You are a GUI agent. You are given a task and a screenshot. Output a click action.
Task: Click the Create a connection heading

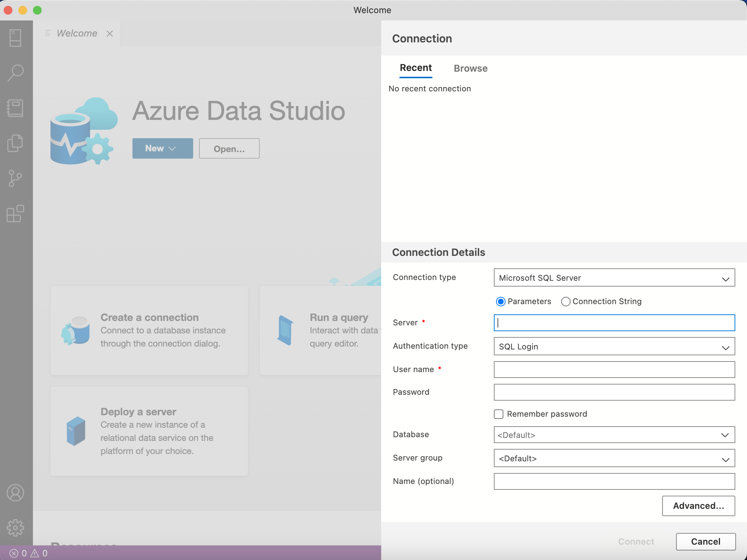150,317
